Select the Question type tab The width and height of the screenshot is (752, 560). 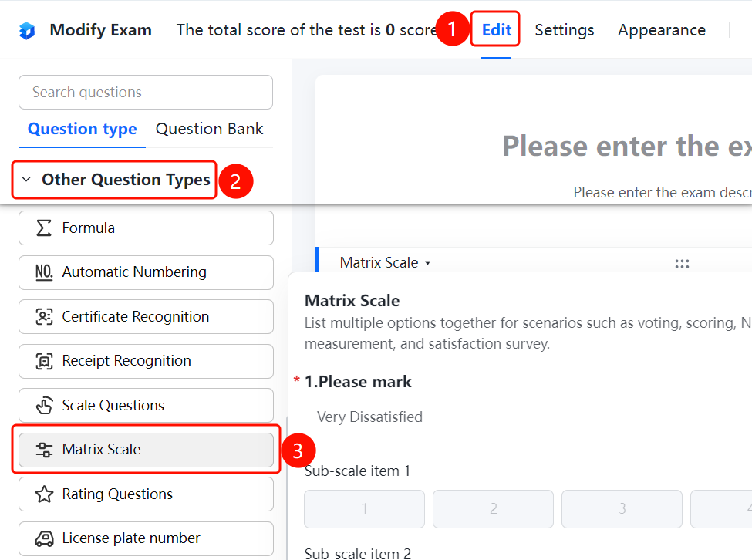coord(82,129)
